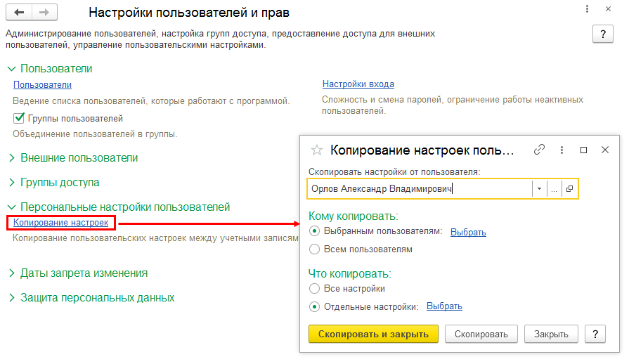Add dialog to favorites with star icon
The width and height of the screenshot is (629, 364).
pyautogui.click(x=316, y=150)
